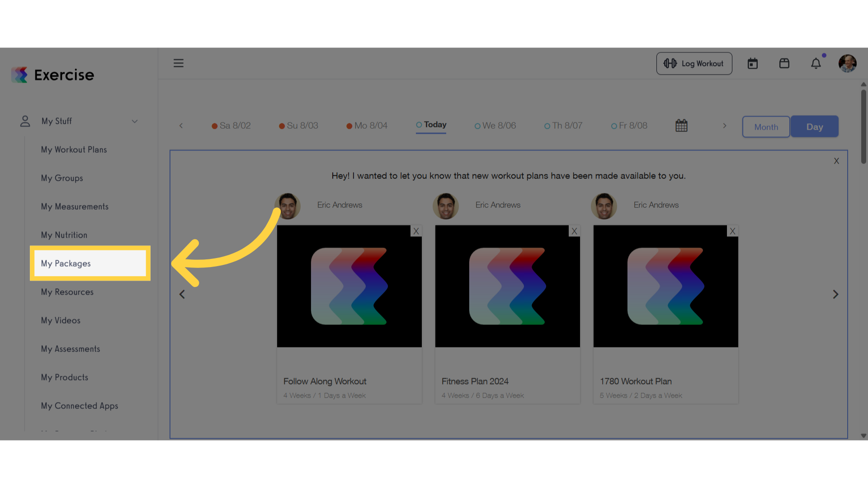Switch to Month view
The width and height of the screenshot is (868, 488).
(x=766, y=127)
